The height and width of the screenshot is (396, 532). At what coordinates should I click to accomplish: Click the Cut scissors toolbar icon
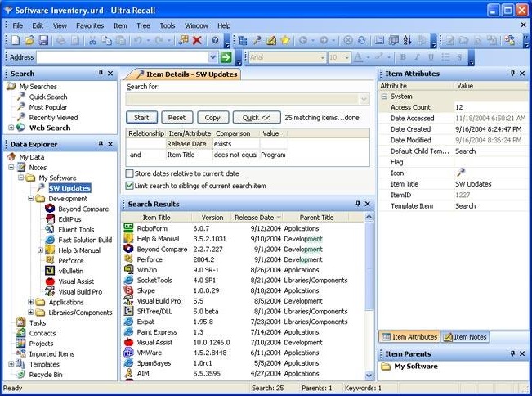[x=92, y=40]
